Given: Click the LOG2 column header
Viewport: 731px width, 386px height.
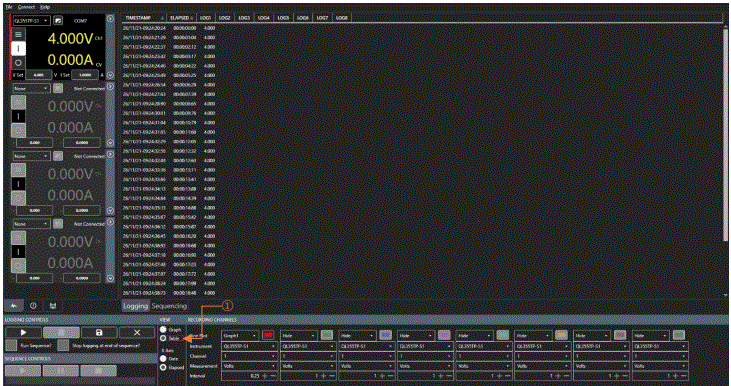Looking at the screenshot, I should click(x=225, y=18).
